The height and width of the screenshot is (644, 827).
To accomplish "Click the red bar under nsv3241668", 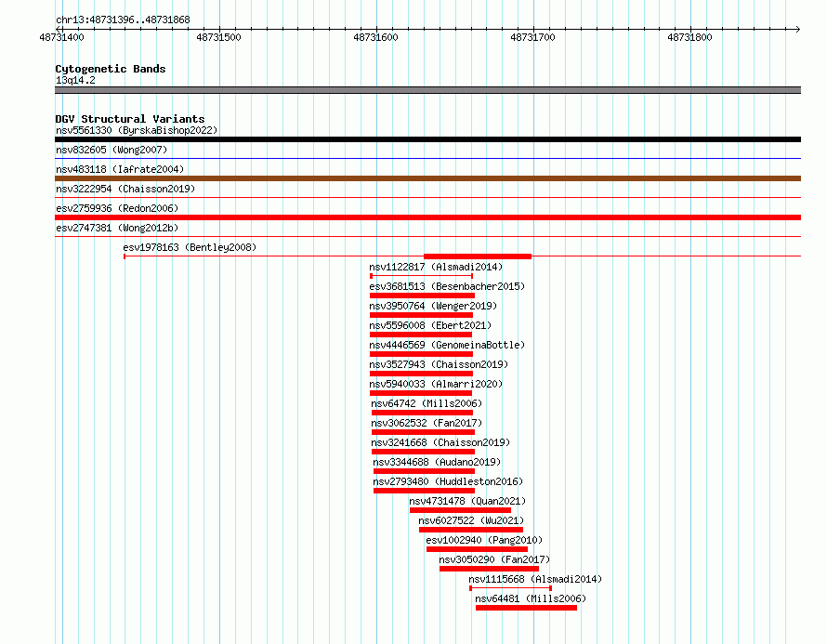I will [x=423, y=452].
